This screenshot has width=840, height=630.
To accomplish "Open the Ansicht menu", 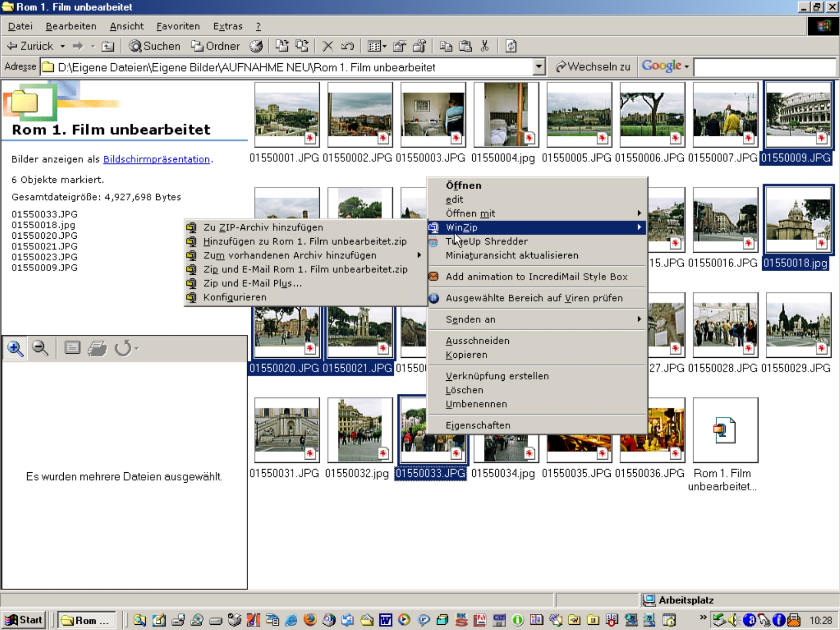I will pos(126,26).
